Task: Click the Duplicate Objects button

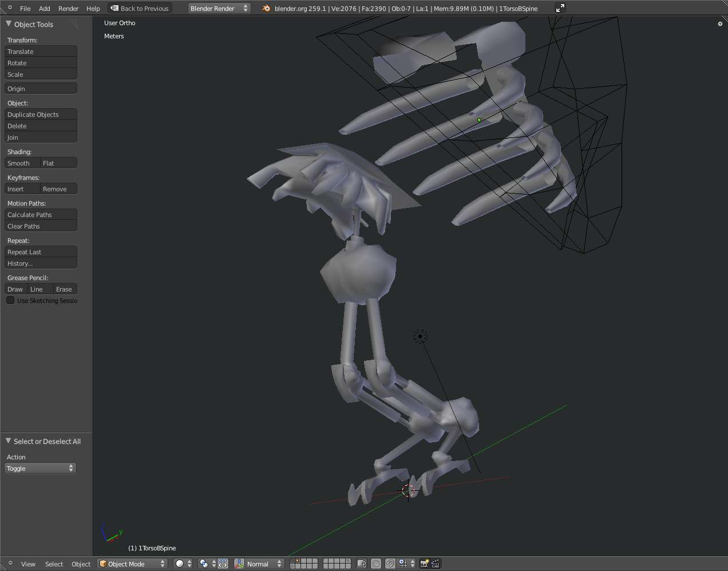Action: click(x=41, y=115)
